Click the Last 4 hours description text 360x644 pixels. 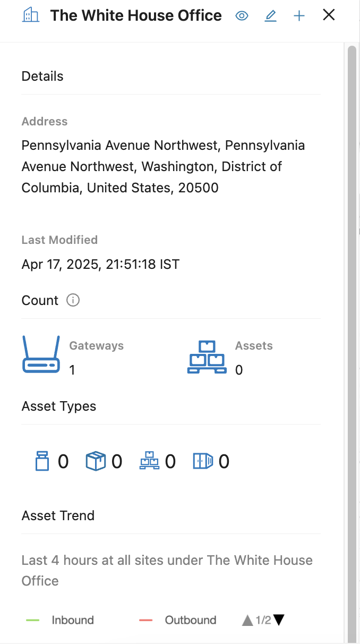(167, 570)
